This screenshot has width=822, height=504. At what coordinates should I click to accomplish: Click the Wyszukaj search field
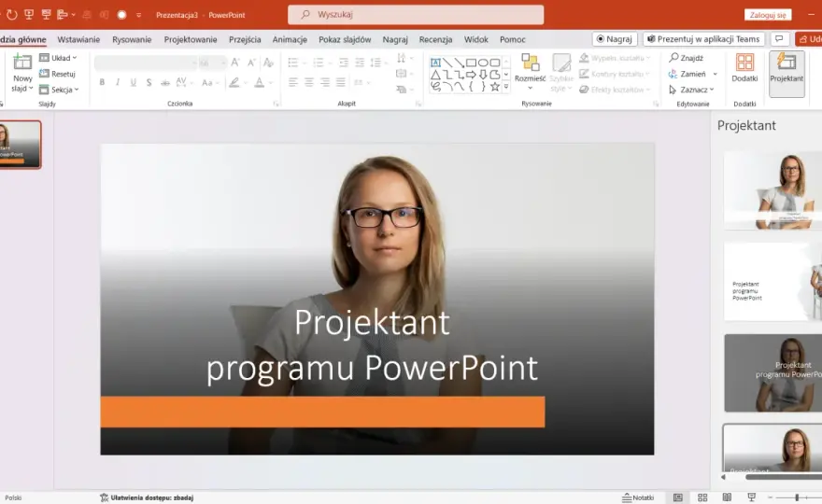click(416, 15)
